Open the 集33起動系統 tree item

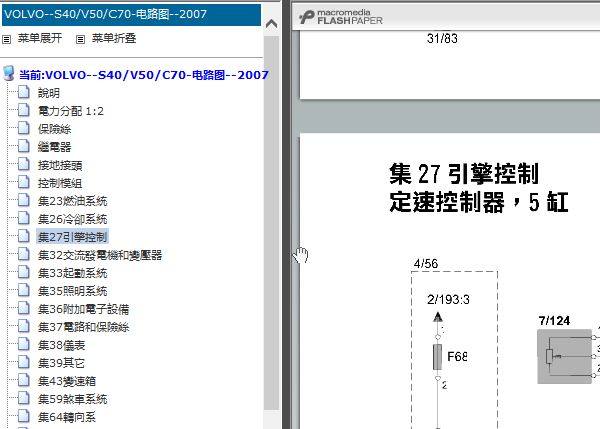[72, 273]
